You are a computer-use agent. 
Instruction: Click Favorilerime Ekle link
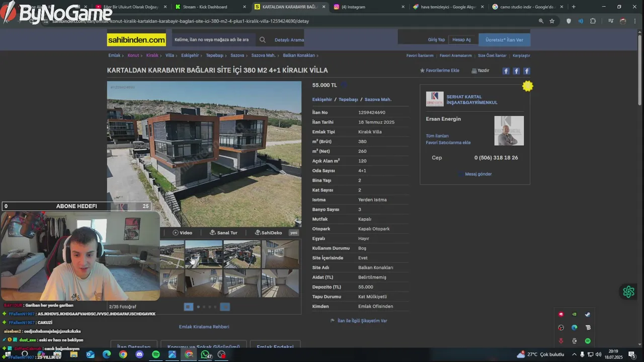[442, 70]
